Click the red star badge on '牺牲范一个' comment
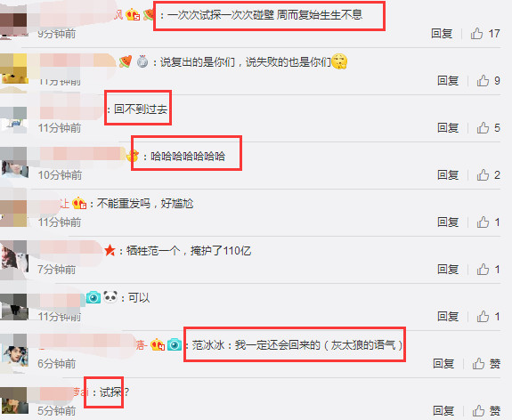 (x=110, y=251)
